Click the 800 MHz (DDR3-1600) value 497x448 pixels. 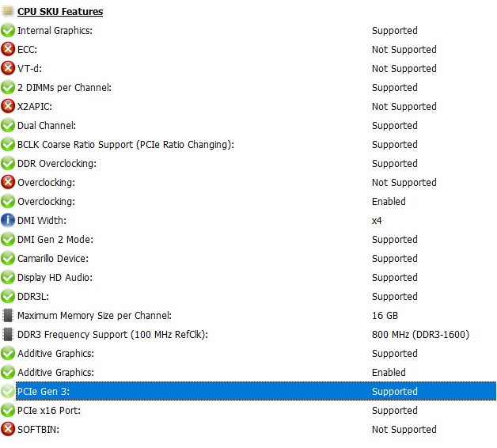click(x=420, y=335)
